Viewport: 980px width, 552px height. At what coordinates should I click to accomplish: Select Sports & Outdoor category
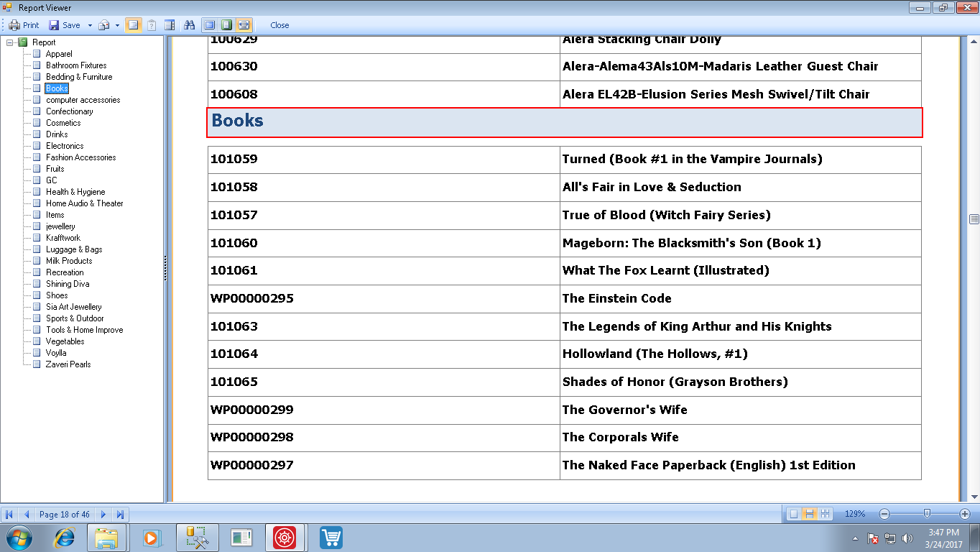click(x=75, y=318)
